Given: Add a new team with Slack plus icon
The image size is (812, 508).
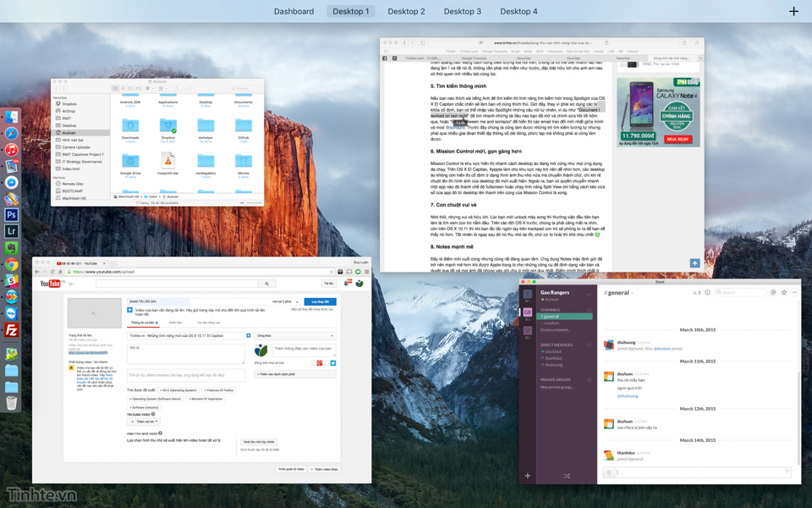Looking at the screenshot, I should click(527, 475).
